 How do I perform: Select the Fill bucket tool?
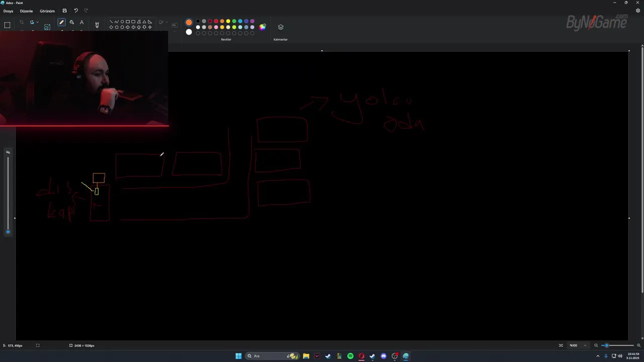[71, 22]
